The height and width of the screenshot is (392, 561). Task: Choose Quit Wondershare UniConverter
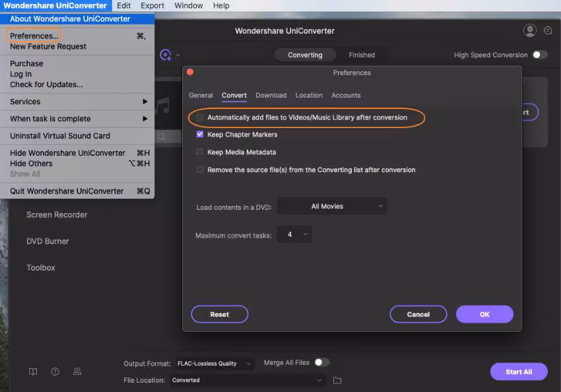tap(77, 191)
